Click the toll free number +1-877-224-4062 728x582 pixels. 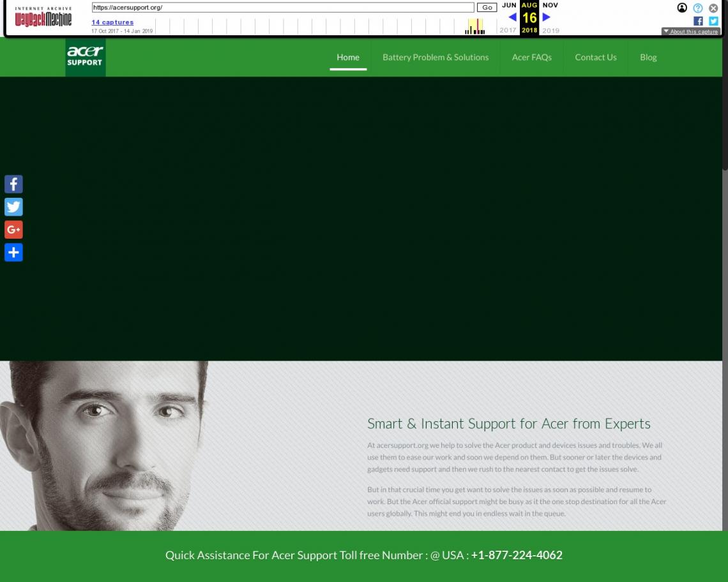[516, 555]
